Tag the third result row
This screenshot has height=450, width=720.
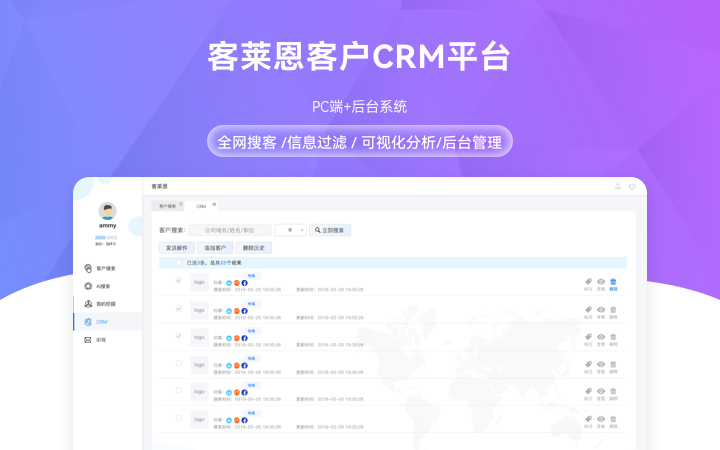pyautogui.click(x=588, y=337)
